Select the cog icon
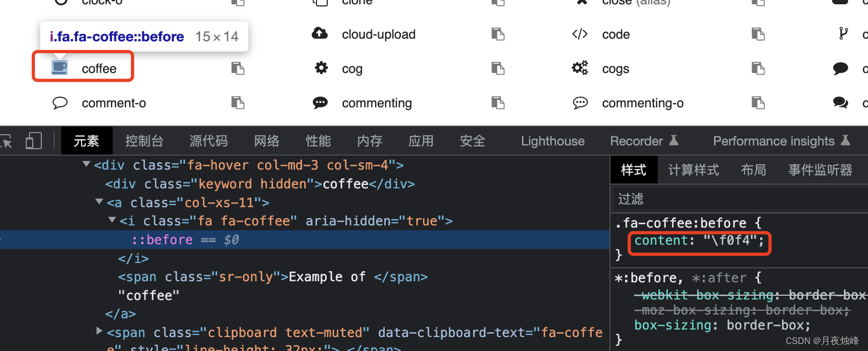Viewport: 868px width, 351px height. 320,68
